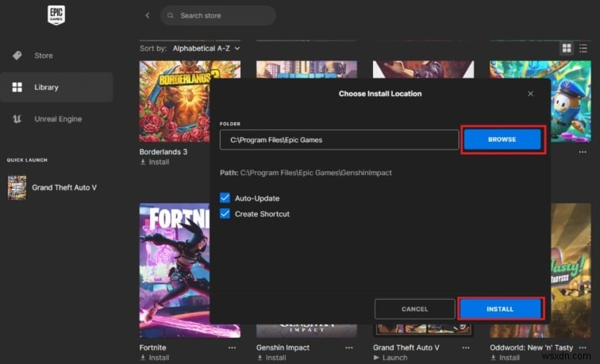The image size is (600, 364).
Task: Click the Fall Guys cover art
Action: click(571, 102)
